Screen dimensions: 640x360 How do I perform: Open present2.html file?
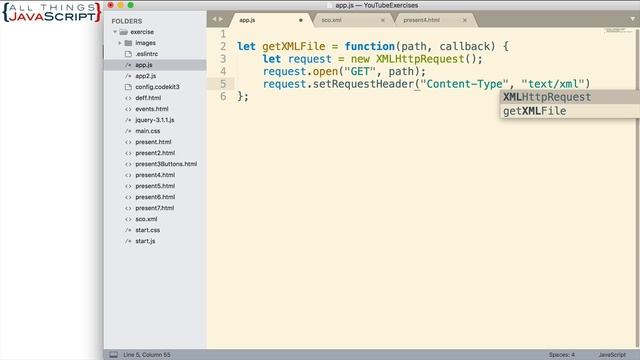click(155, 153)
